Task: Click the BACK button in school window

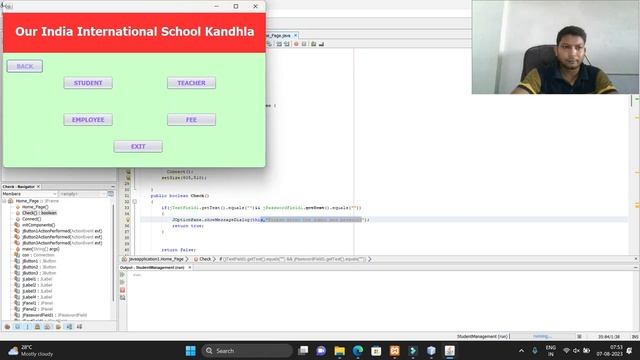Action: point(24,66)
